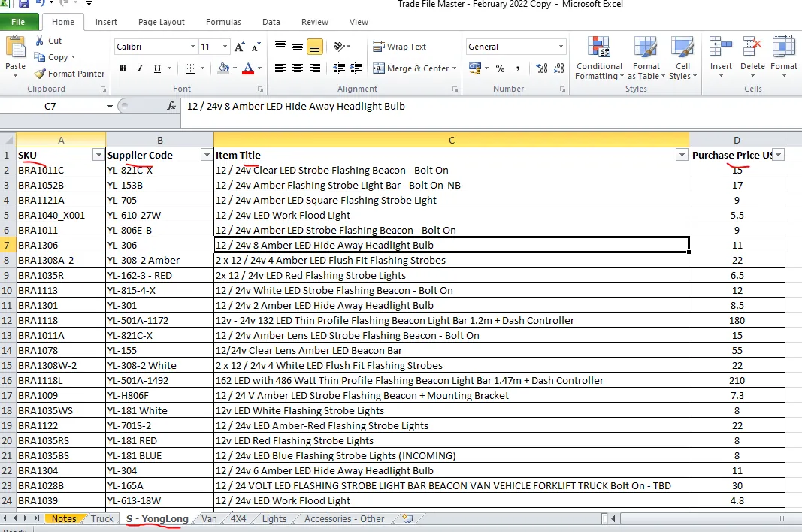Click Decrease Indent icon
This screenshot has width=802, height=532.
coord(338,68)
